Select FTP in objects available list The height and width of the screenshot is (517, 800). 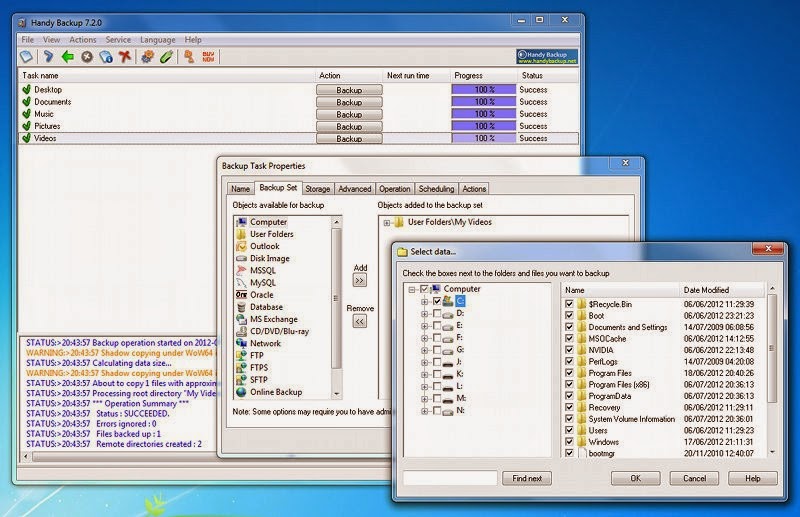(257, 356)
